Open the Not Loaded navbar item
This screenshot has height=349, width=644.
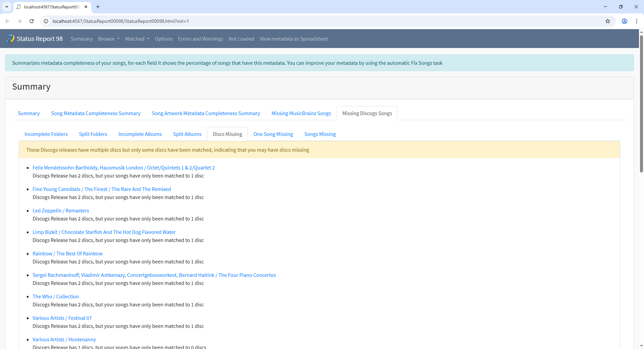coord(241,39)
